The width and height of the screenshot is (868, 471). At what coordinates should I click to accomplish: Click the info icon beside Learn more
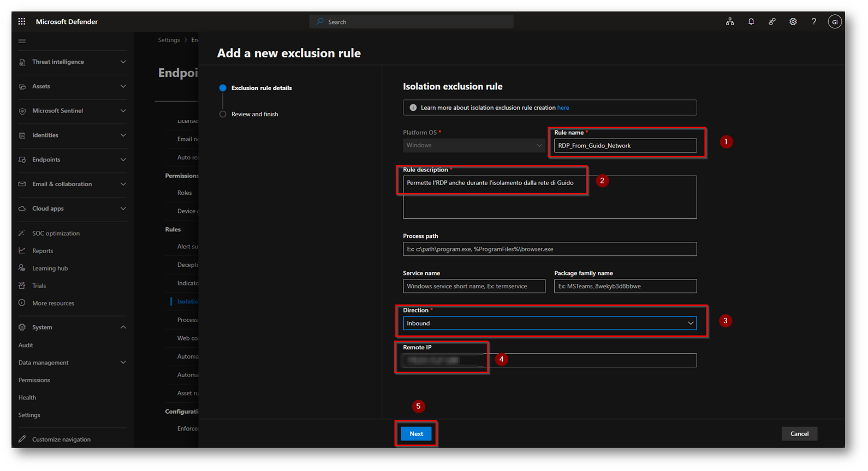pos(413,108)
